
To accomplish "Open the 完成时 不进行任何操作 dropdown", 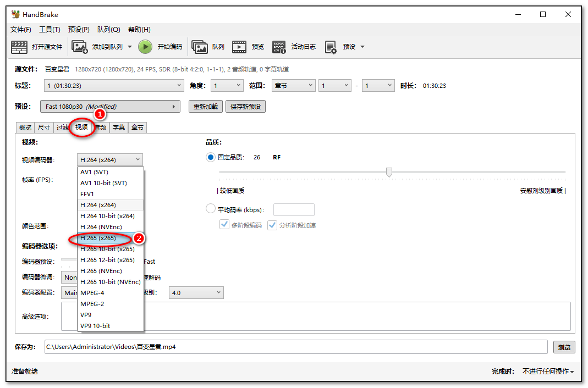I will point(548,372).
